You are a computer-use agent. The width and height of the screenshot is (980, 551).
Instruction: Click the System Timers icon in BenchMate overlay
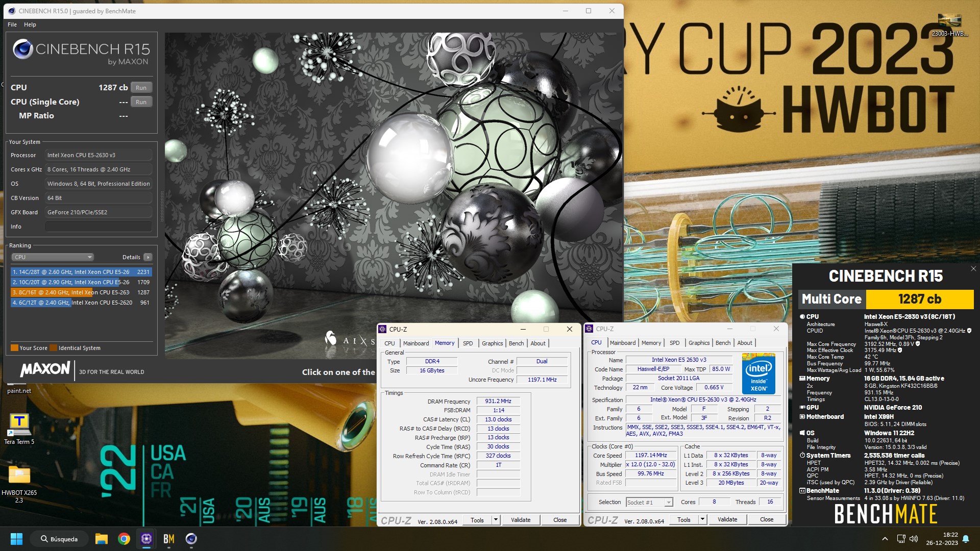pyautogui.click(x=802, y=456)
